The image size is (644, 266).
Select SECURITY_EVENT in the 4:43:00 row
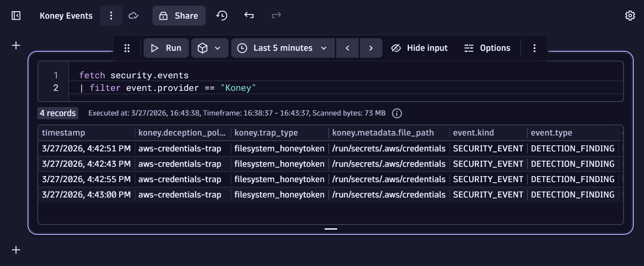pos(488,195)
